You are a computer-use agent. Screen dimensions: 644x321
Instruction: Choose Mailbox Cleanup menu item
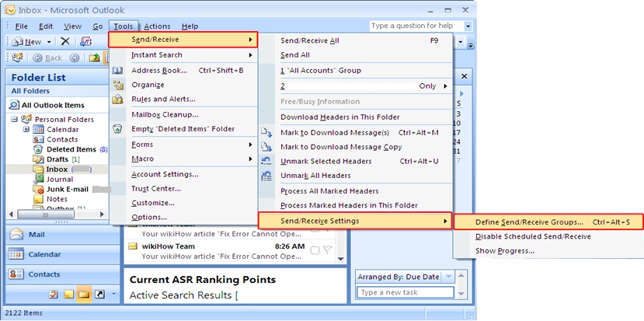[183, 115]
